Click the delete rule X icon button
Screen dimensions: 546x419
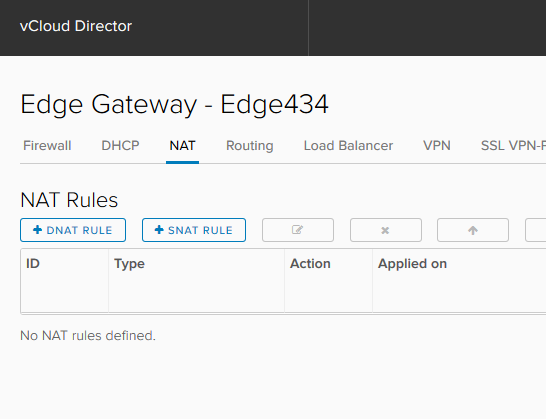(x=385, y=230)
